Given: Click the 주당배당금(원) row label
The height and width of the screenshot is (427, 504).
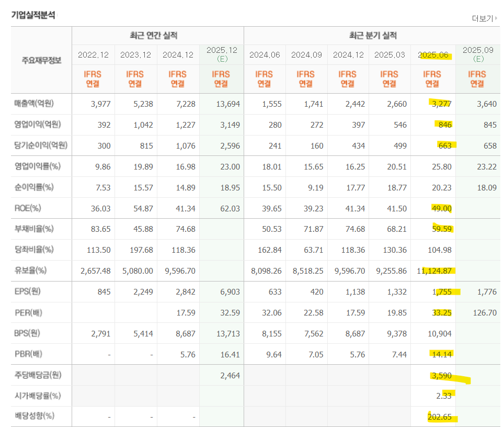Looking at the screenshot, I should coord(38,375).
